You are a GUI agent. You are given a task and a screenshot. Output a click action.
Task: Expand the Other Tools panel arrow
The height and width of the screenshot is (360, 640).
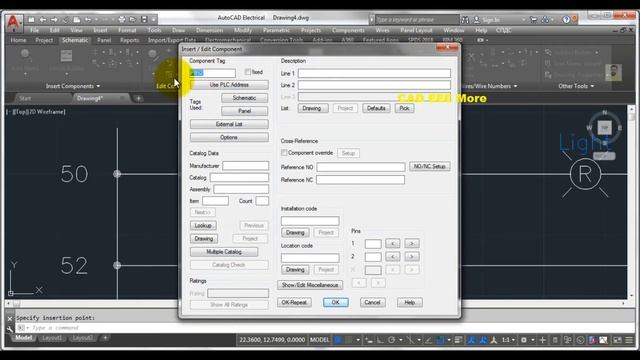click(592, 86)
